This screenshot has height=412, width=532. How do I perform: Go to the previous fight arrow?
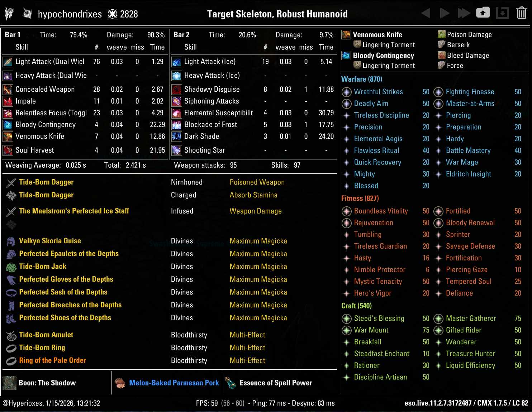pos(426,14)
